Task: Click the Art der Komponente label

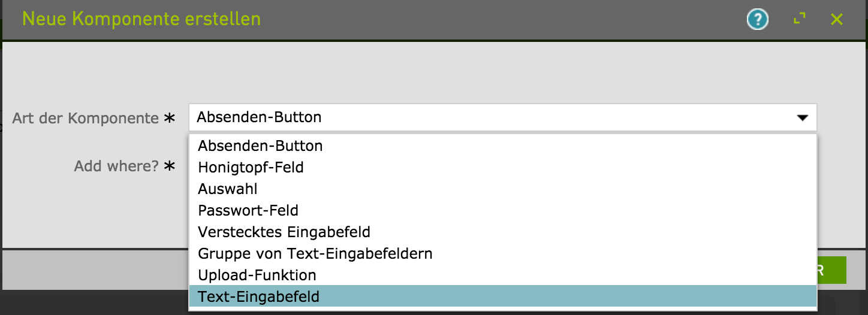Action: coord(85,118)
